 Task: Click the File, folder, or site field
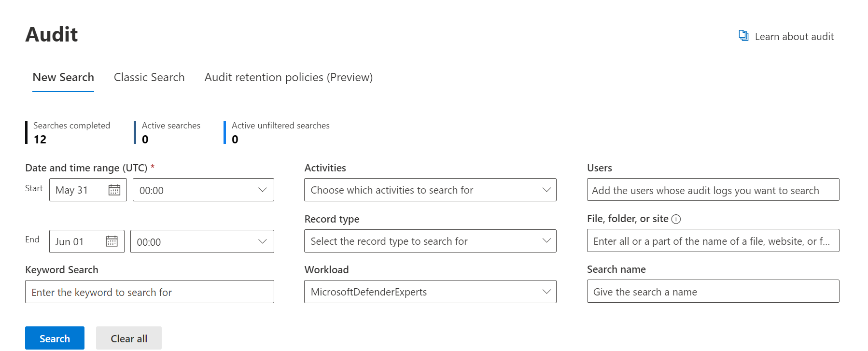point(713,241)
